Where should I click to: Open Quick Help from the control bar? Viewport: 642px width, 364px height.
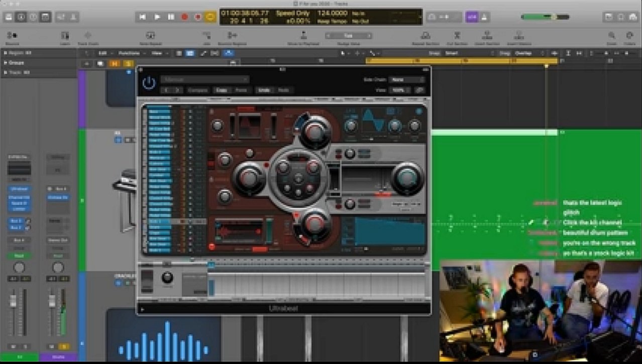pos(33,17)
